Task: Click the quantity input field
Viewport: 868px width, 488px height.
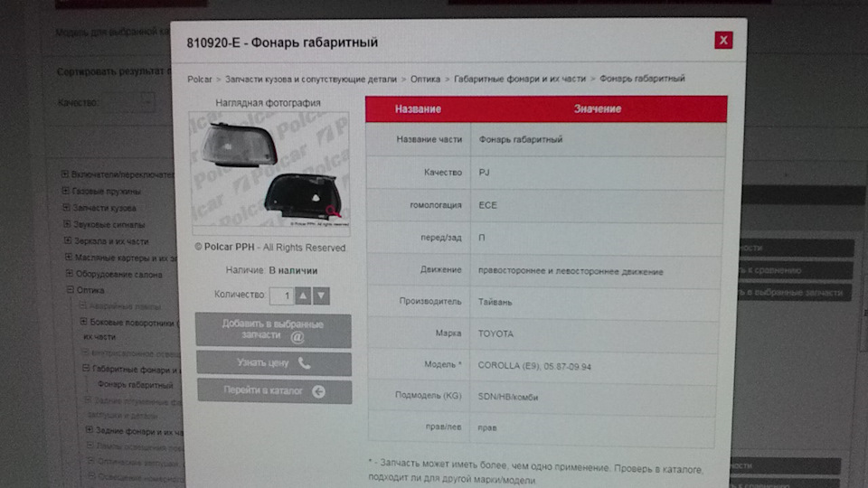Action: (281, 296)
